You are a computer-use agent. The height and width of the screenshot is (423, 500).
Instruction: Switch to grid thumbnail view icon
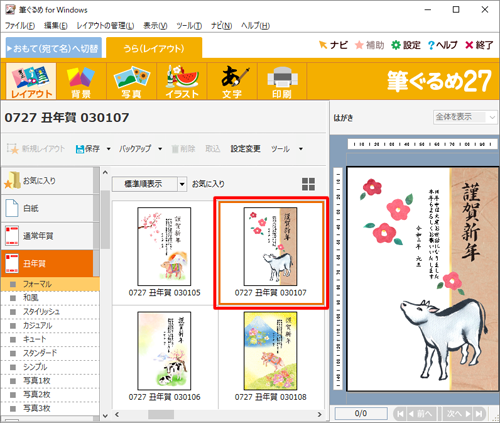[x=308, y=184]
